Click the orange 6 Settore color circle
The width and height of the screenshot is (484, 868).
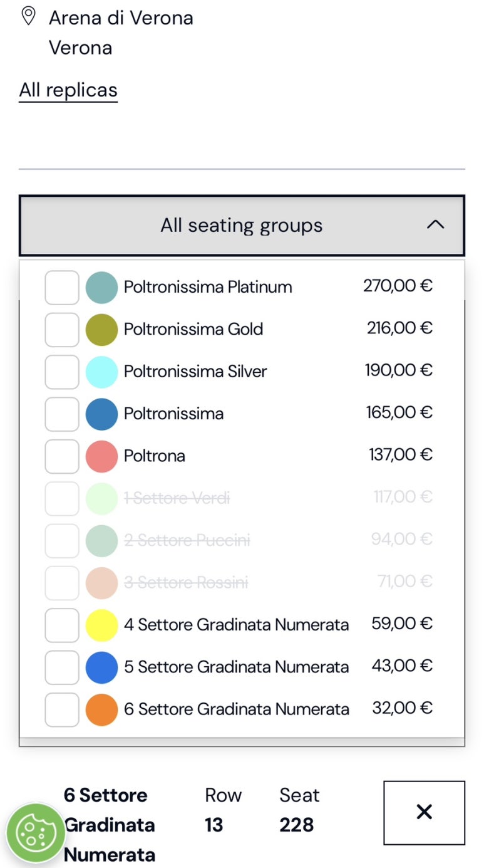pyautogui.click(x=101, y=709)
